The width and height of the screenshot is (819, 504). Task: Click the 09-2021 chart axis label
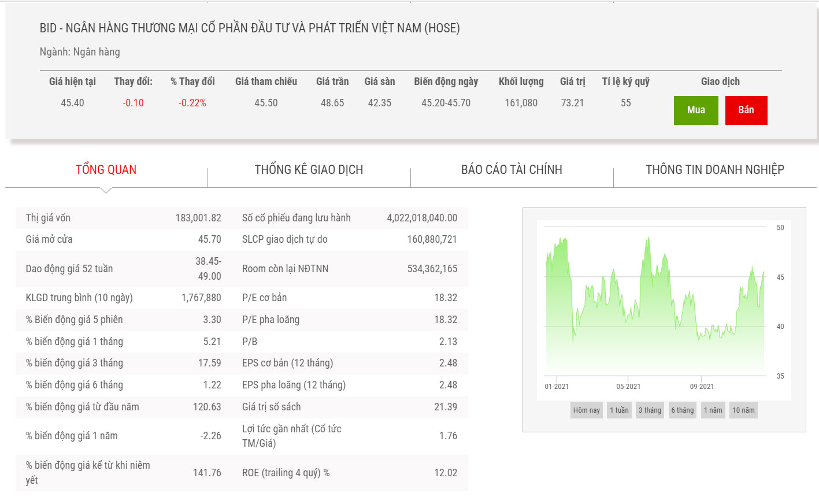click(x=702, y=387)
